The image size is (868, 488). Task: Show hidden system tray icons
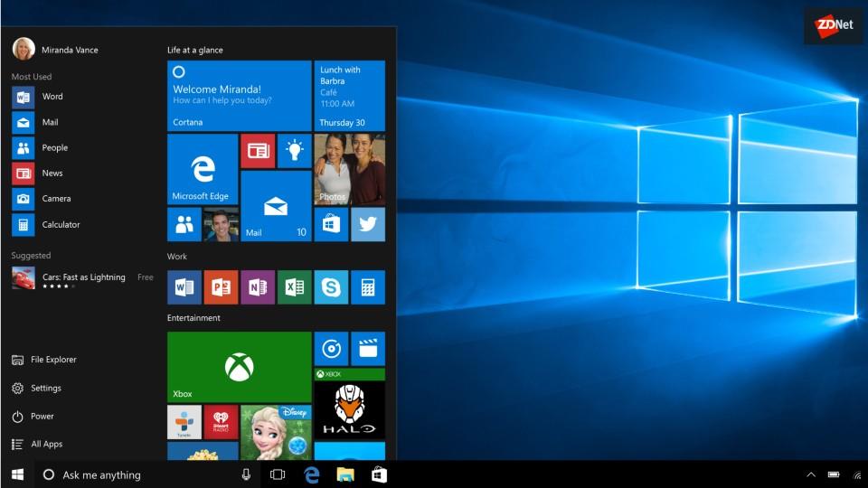pos(811,474)
